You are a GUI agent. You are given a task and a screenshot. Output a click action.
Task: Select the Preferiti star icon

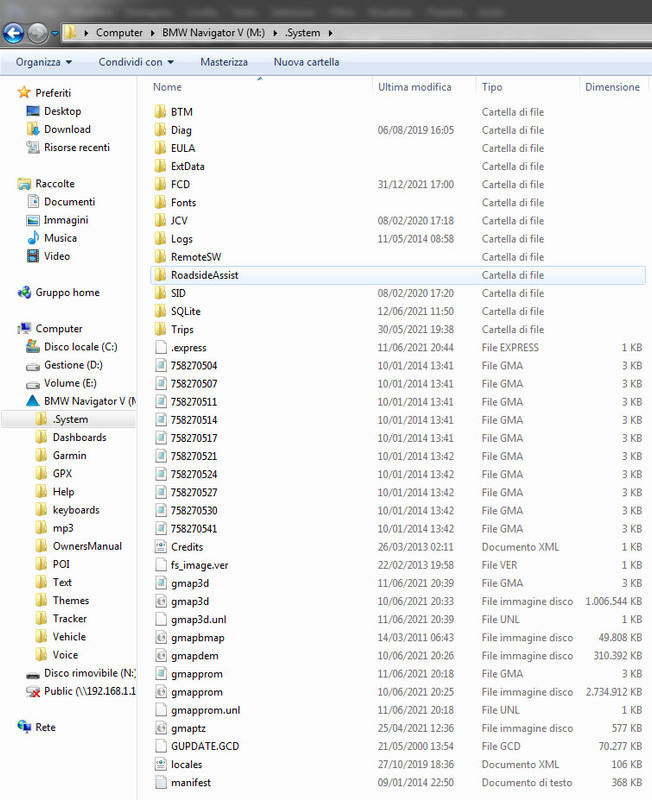click(x=24, y=92)
